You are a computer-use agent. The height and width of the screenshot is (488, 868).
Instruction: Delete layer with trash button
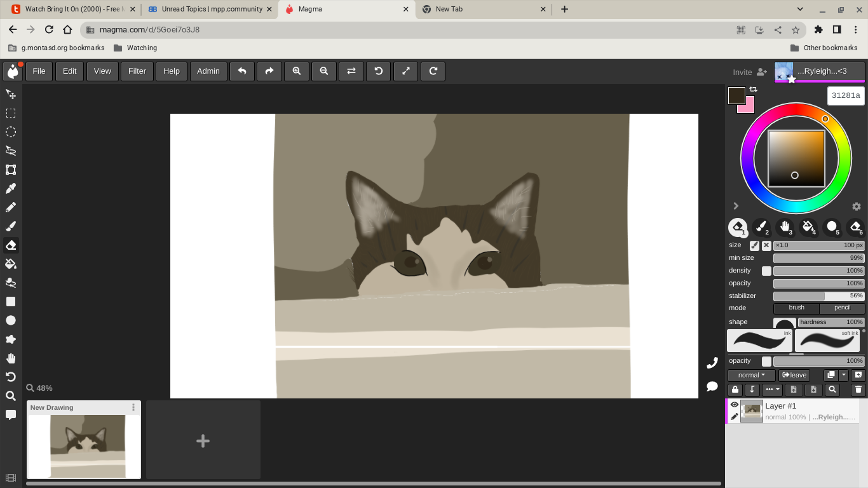(858, 390)
